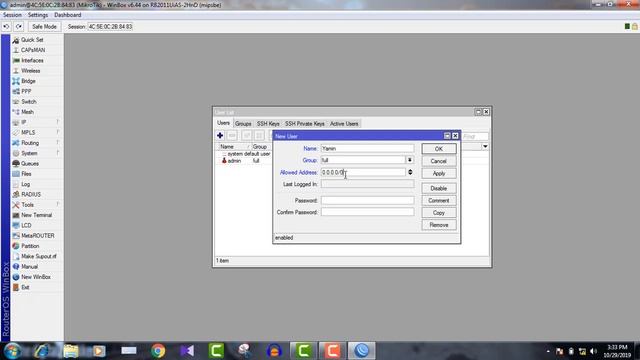This screenshot has height=360, width=640.
Task: Select the admin user row
Action: pos(243,161)
